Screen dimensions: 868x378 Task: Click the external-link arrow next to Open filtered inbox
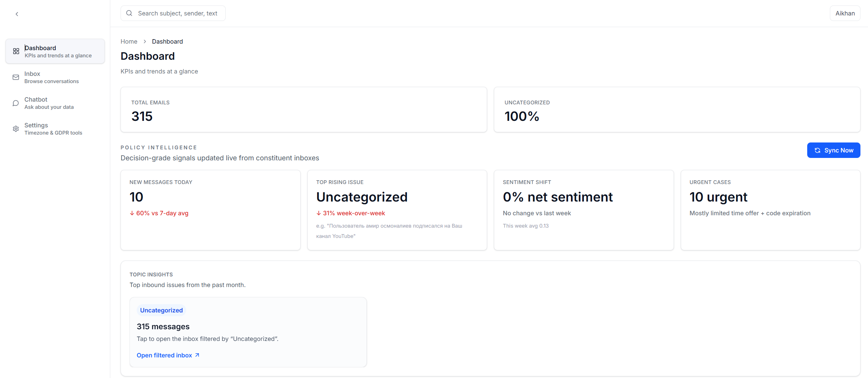[x=197, y=355]
